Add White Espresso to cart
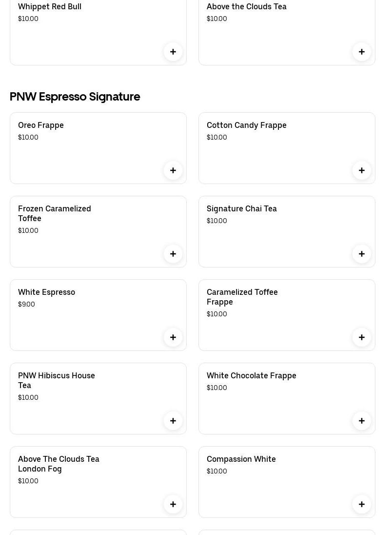 173,337
